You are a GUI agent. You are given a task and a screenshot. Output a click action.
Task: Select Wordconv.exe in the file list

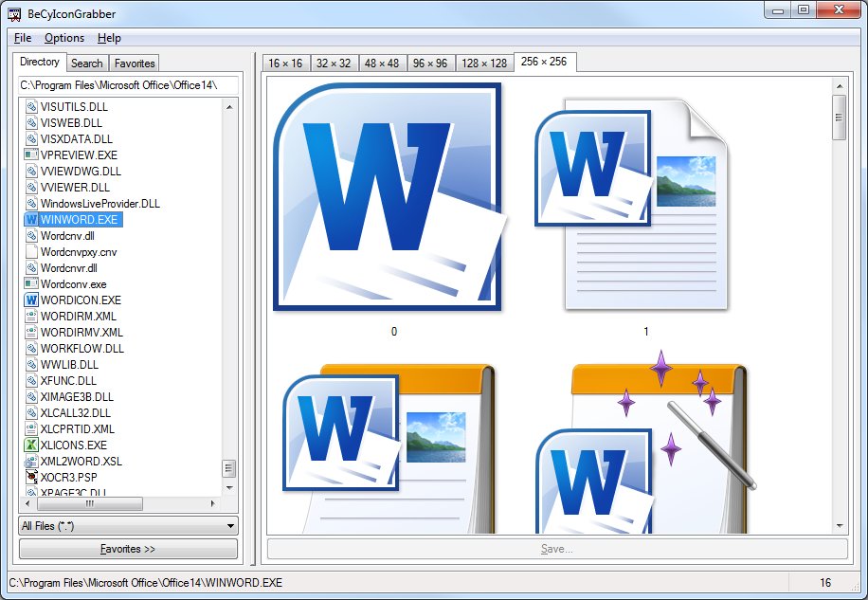point(73,283)
